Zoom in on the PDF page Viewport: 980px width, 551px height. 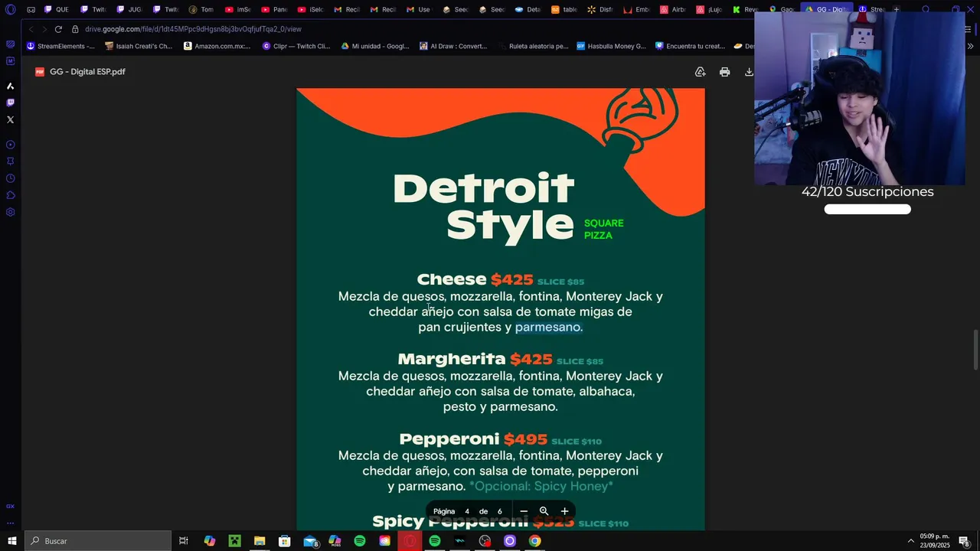(564, 511)
